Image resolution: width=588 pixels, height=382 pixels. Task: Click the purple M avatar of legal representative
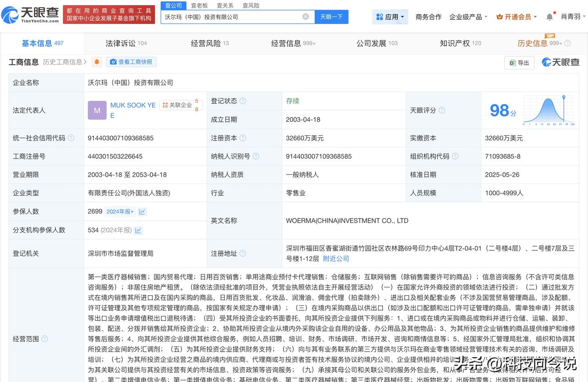coord(97,110)
